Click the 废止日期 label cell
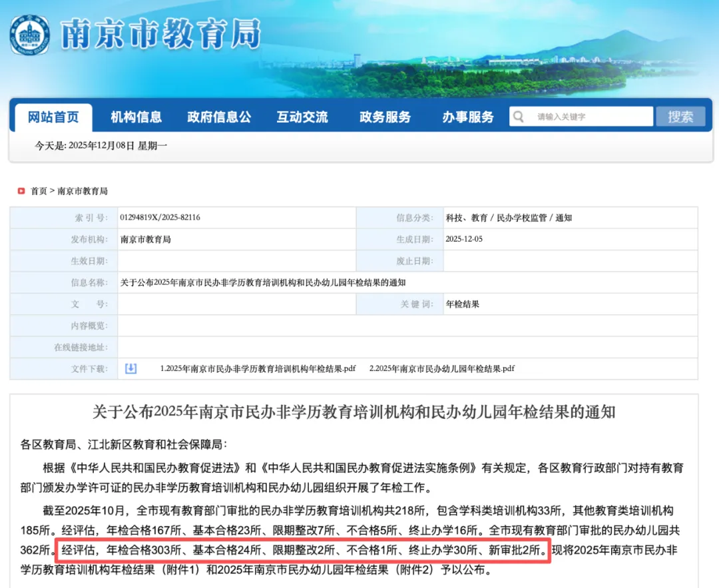 pos(400,261)
